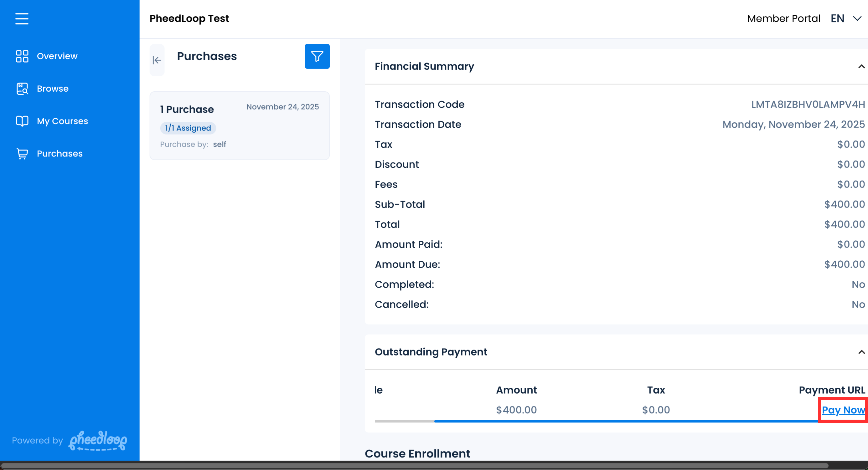
Task: Click the pheedloop logo in sidebar
Action: click(98, 441)
